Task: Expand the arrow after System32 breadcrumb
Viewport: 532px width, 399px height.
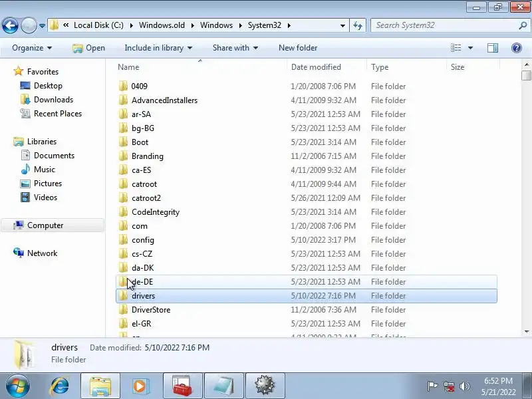Action: pyautogui.click(x=289, y=25)
